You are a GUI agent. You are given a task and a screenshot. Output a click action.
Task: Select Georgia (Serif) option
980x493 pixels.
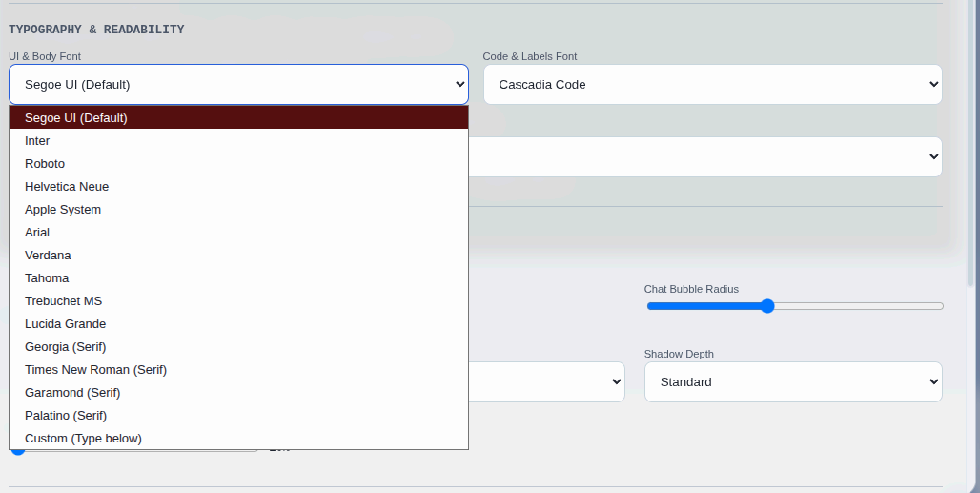238,347
